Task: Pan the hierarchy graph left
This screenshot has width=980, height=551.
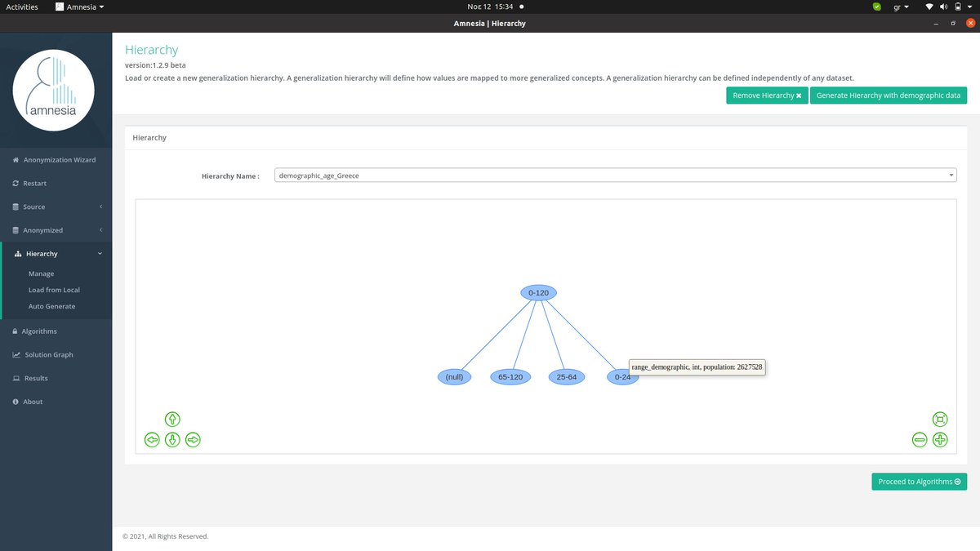Action: click(152, 440)
